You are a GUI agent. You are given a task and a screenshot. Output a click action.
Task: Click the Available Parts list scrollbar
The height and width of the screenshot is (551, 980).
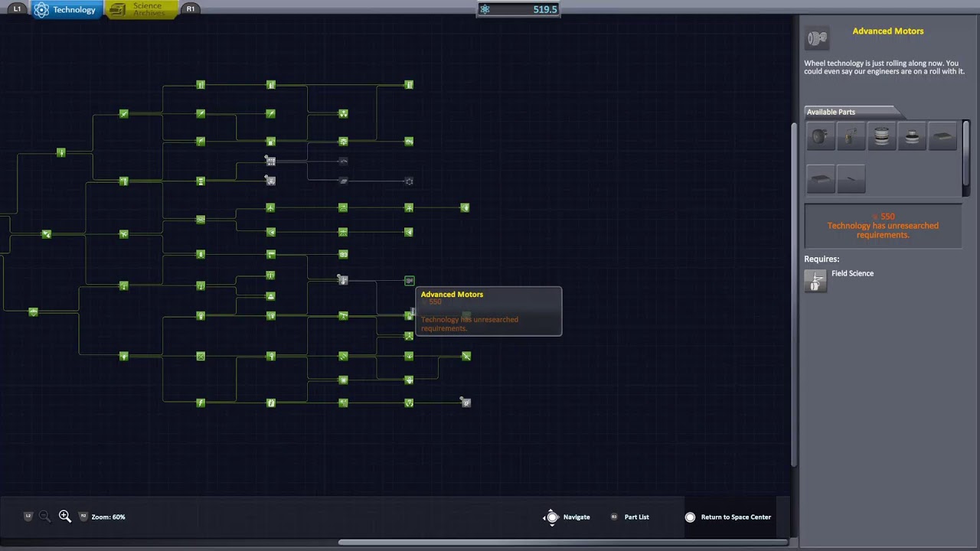[966, 152]
